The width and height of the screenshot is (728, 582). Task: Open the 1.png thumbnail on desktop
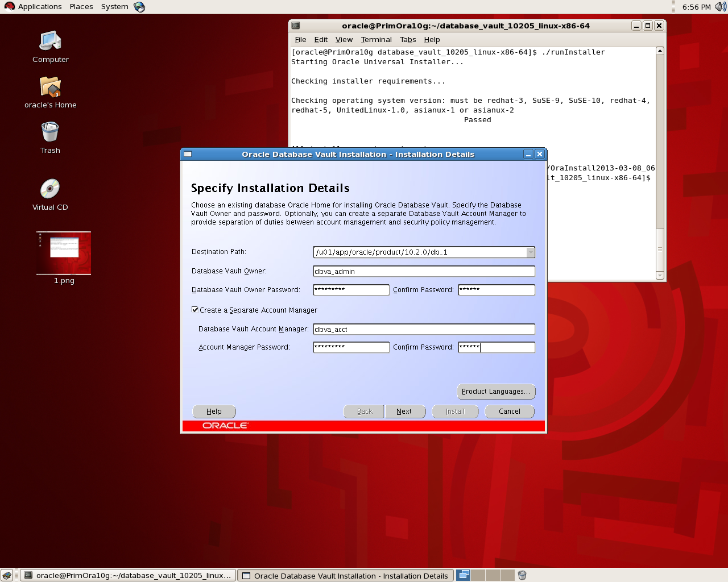pyautogui.click(x=64, y=253)
